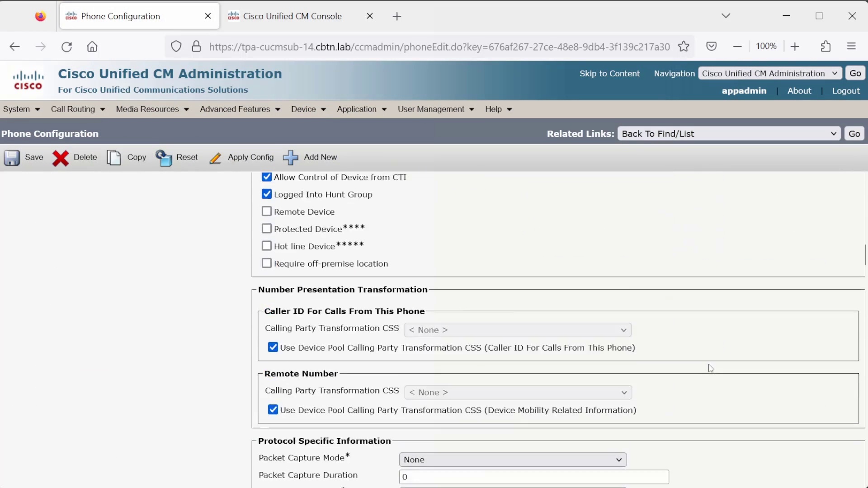Click the Save icon to save configuration
The image size is (868, 488).
tap(12, 157)
